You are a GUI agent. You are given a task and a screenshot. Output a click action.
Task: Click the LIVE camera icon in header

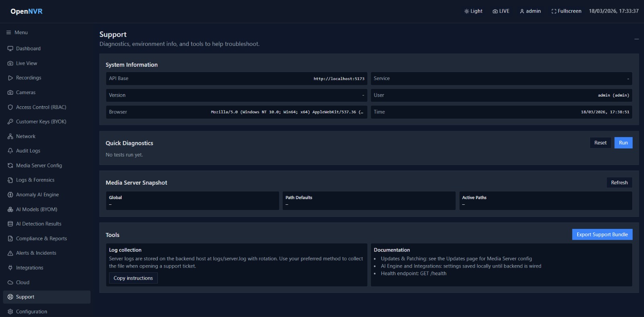(x=495, y=11)
